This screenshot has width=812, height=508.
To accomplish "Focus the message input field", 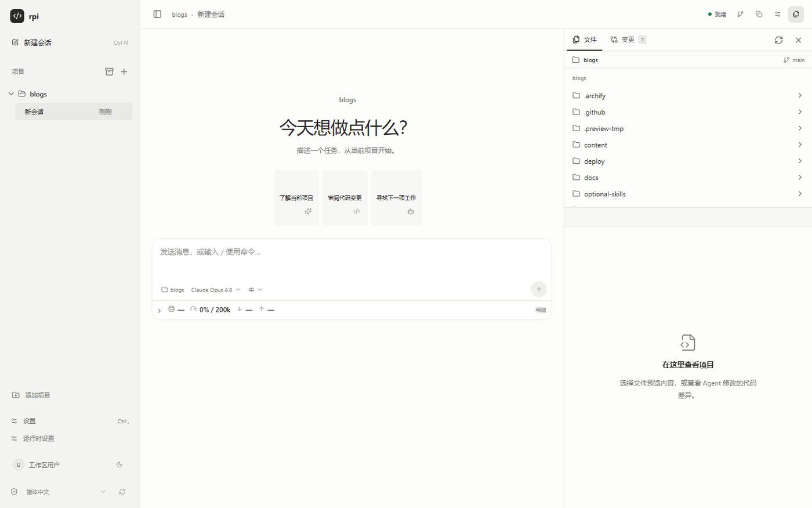I will 351,259.
